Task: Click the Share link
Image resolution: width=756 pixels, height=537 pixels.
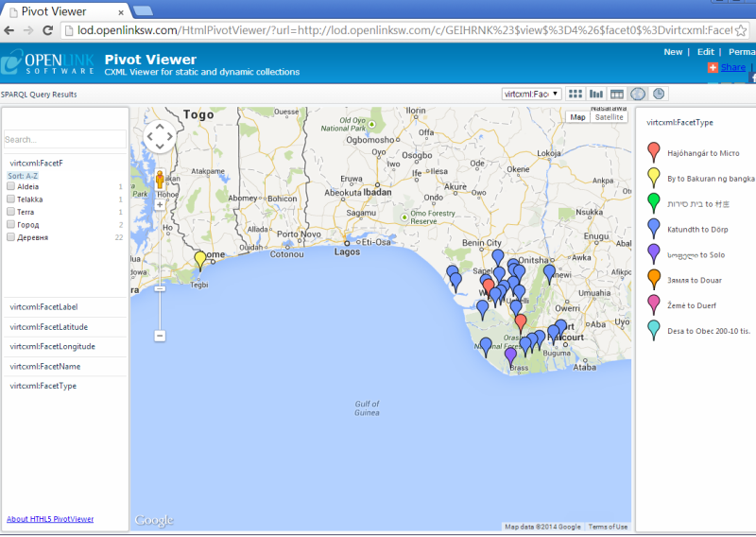Action: (732, 67)
